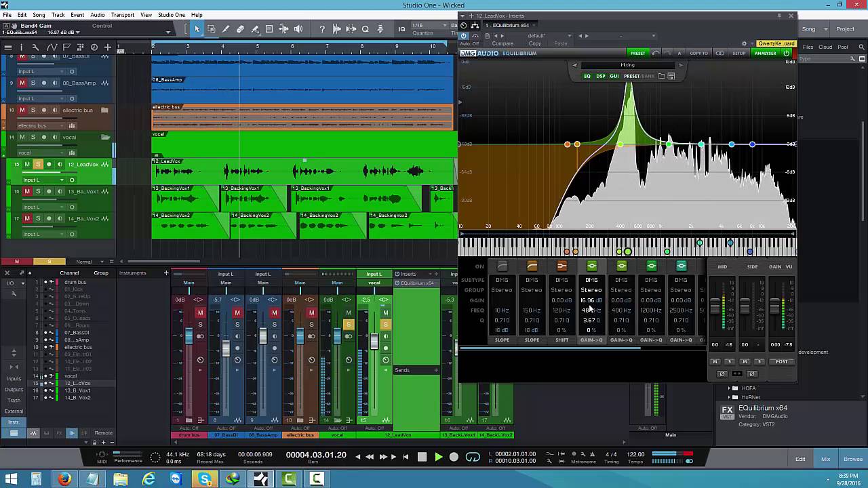Viewport: 868px width, 488px height.
Task: Open Internet Explorer from the taskbar
Action: [149, 479]
